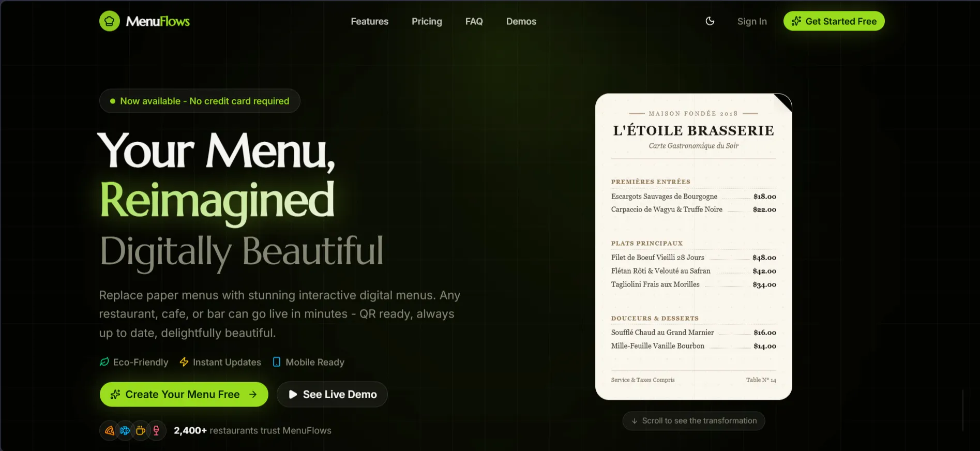980x451 pixels.
Task: Click the See Live Demo button
Action: (x=332, y=394)
